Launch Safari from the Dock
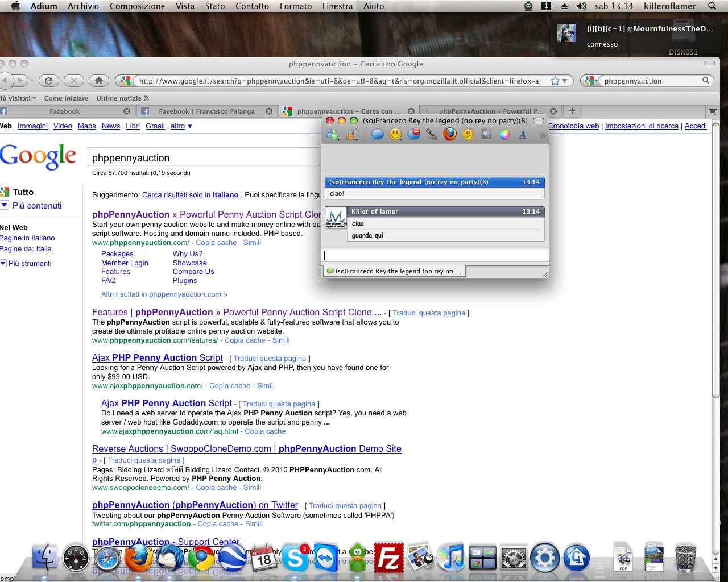Image resolution: width=728 pixels, height=582 pixels. [107, 559]
